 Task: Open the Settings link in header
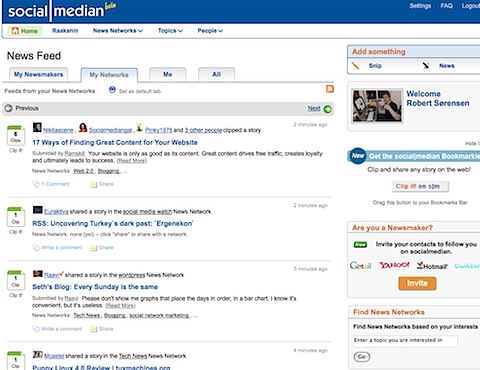tap(420, 6)
